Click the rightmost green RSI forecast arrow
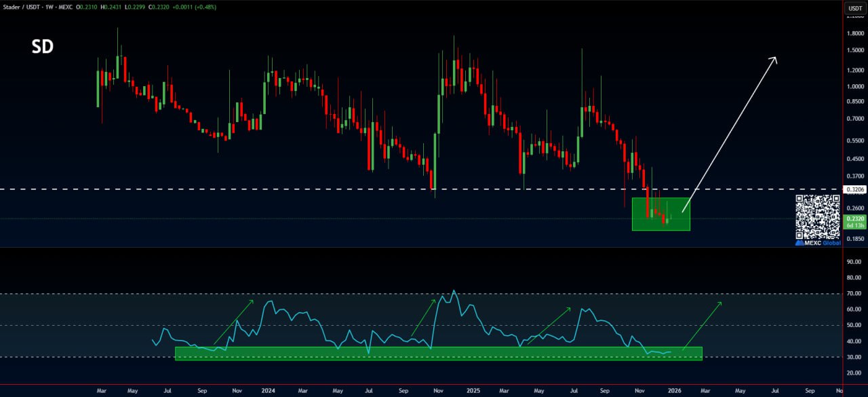The width and height of the screenshot is (868, 397). click(701, 326)
